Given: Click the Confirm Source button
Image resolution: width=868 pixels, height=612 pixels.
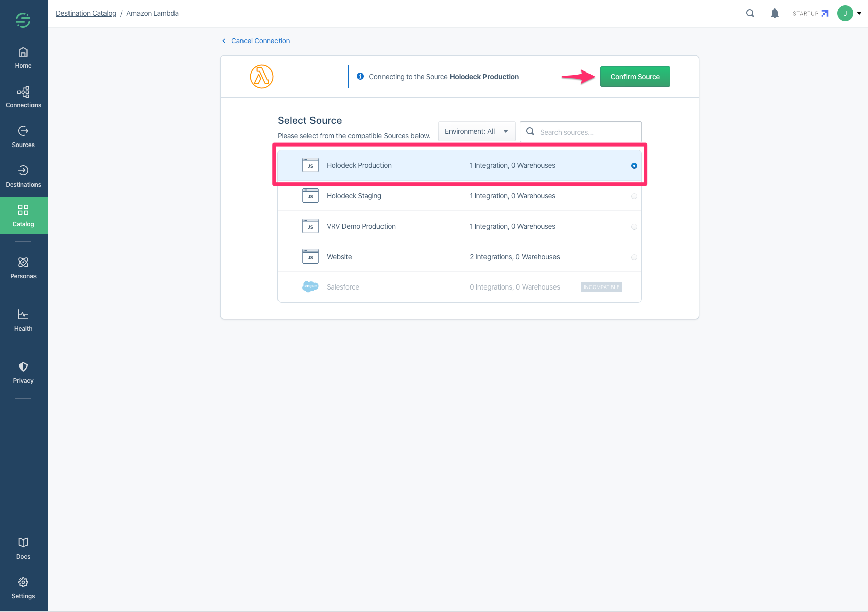Looking at the screenshot, I should pos(635,77).
